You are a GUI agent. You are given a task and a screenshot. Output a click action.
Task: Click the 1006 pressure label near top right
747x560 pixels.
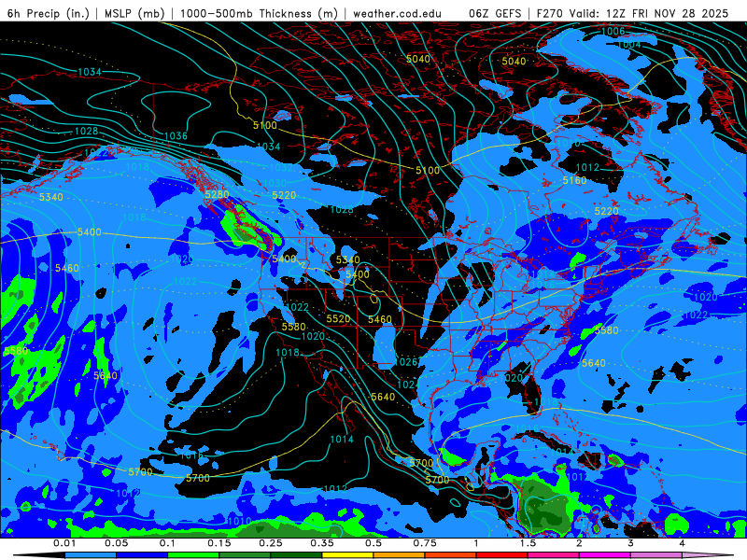[613, 32]
